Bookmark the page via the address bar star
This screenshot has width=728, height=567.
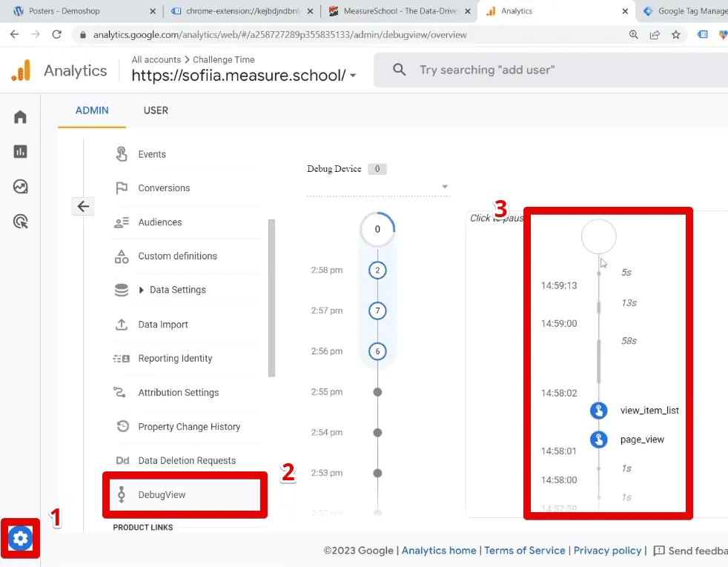pos(676,34)
